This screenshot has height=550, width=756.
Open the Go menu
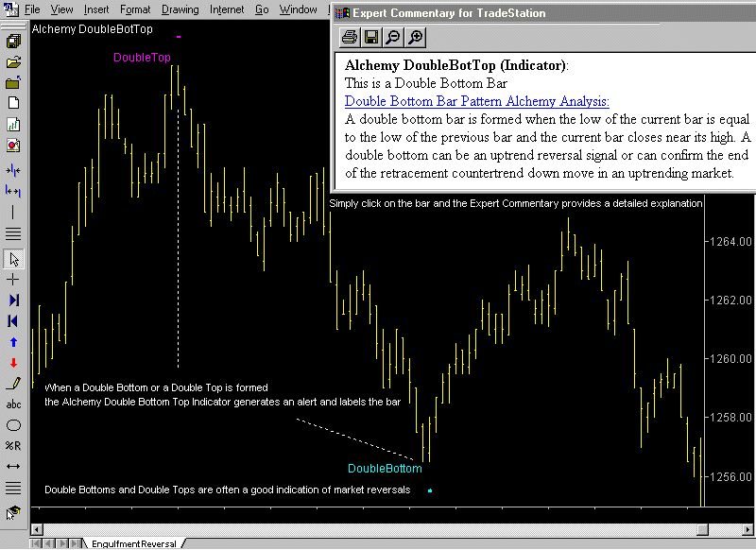(262, 9)
